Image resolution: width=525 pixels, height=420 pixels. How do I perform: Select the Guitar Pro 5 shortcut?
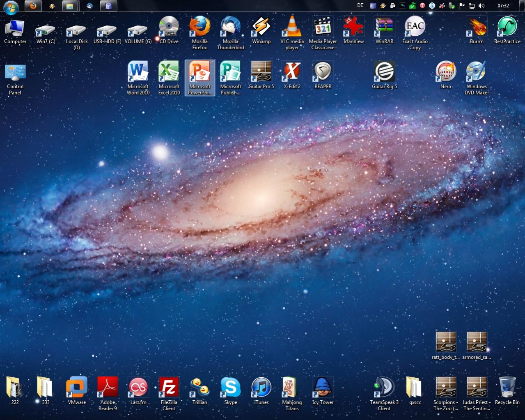click(x=261, y=72)
